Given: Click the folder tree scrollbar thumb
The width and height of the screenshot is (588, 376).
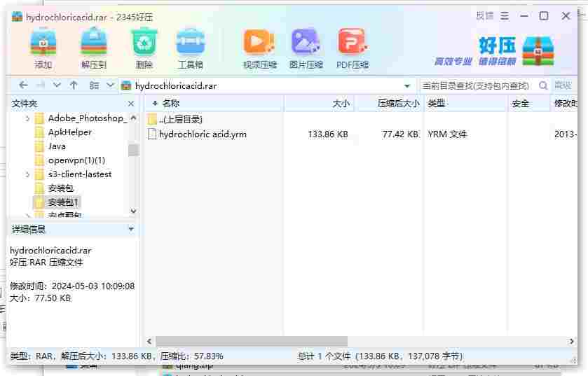Looking at the screenshot, I should point(133,150).
